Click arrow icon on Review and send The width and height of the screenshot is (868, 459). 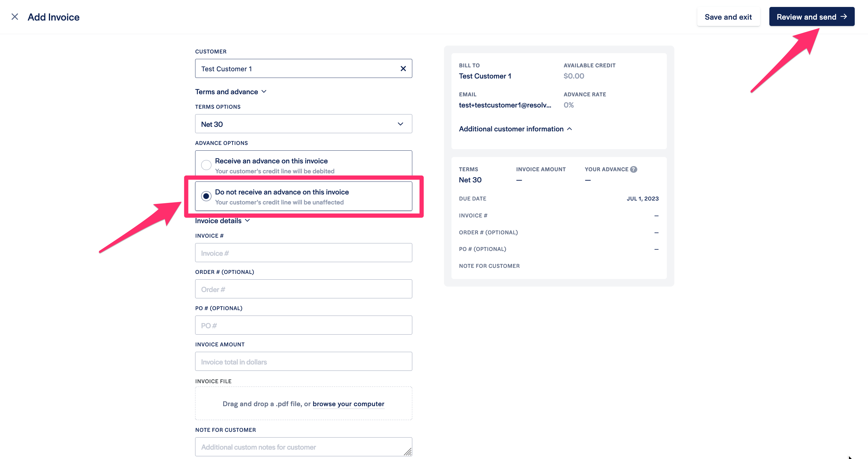tap(844, 17)
